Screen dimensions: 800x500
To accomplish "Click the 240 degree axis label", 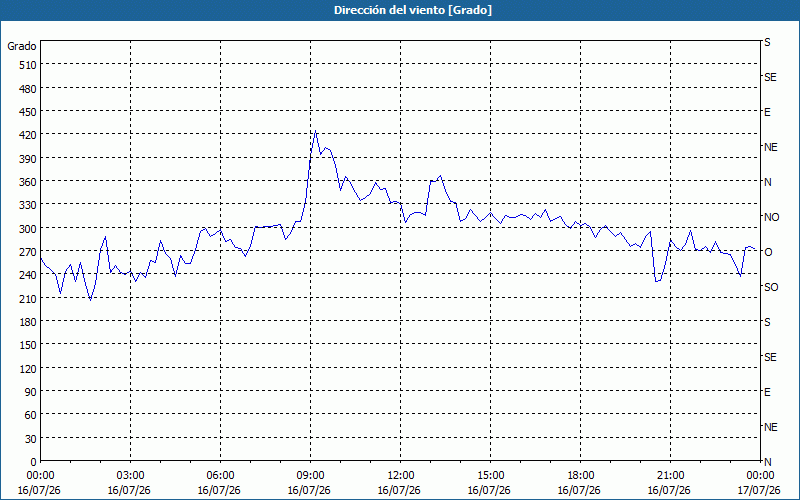I will click(28, 276).
